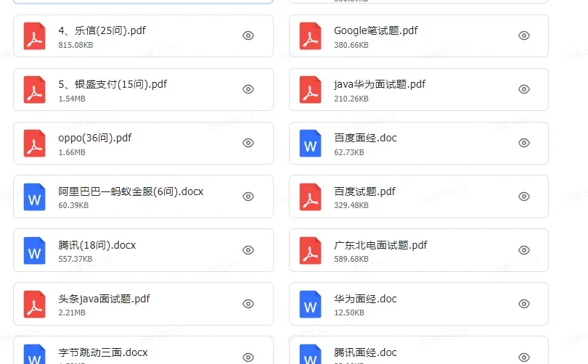
Task: Preview 4、乐信(25问).pdf with eye icon
Action: [x=248, y=36]
